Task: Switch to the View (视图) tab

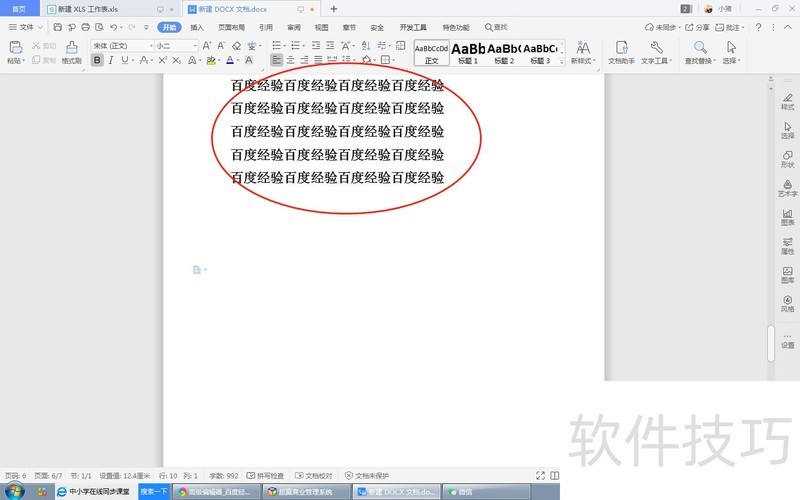Action: coord(321,28)
